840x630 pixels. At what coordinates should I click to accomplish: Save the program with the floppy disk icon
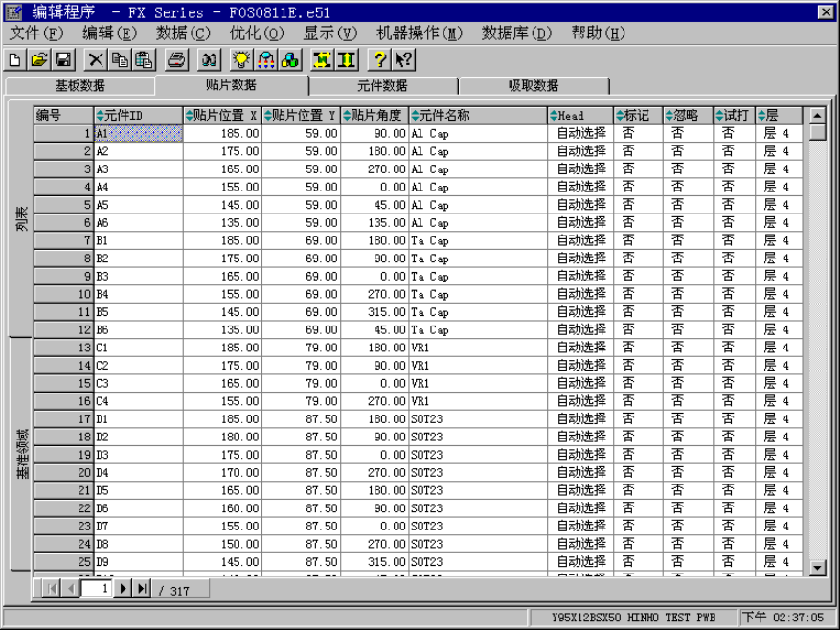(62, 60)
